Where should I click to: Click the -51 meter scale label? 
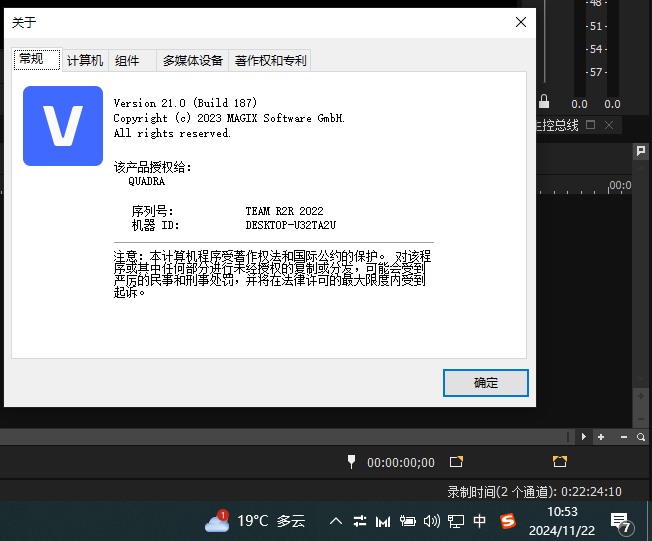click(596, 26)
